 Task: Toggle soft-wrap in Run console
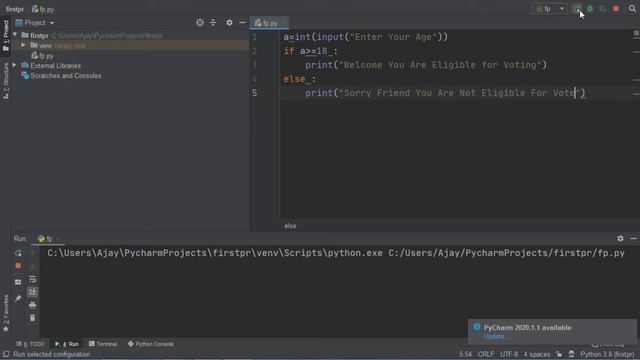pyautogui.click(x=33, y=279)
